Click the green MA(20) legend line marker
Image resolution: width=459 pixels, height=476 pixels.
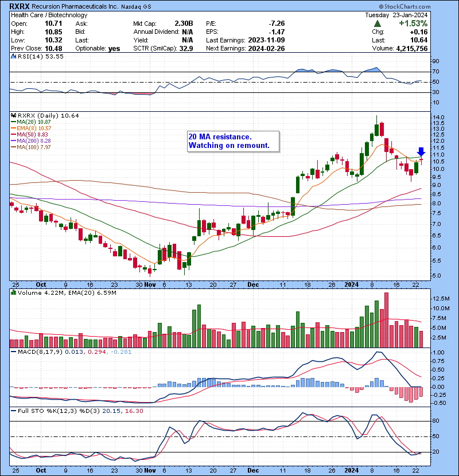(x=13, y=122)
